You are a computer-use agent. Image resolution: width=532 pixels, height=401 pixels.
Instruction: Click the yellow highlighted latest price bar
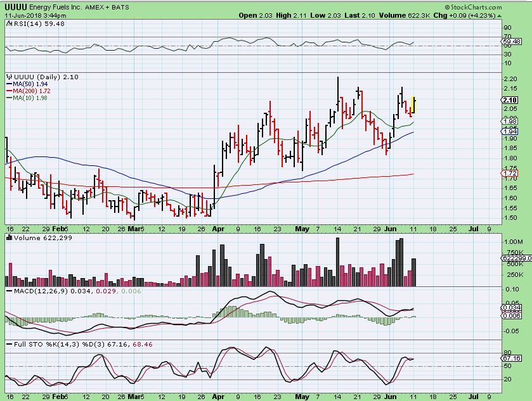pyautogui.click(x=413, y=105)
